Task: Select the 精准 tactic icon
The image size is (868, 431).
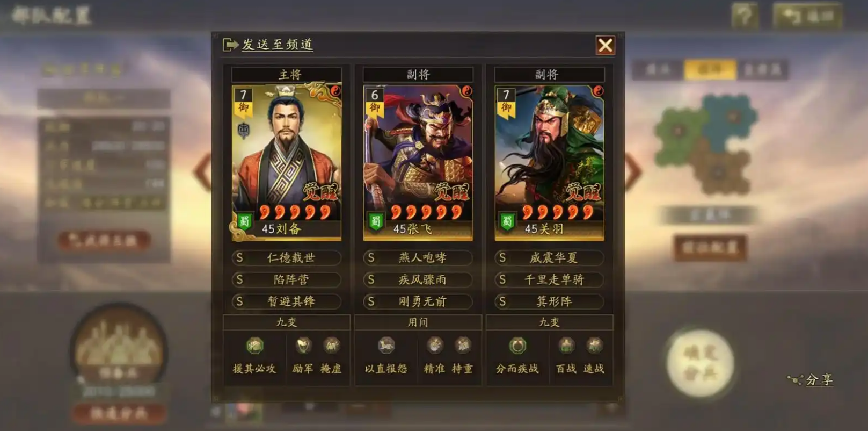Action: point(434,346)
